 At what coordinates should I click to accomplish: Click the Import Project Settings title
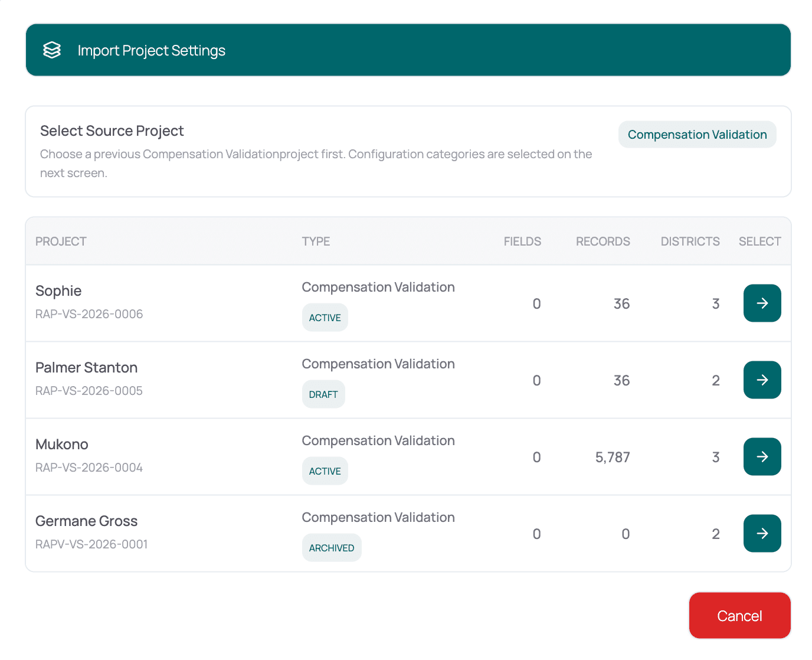click(x=152, y=51)
